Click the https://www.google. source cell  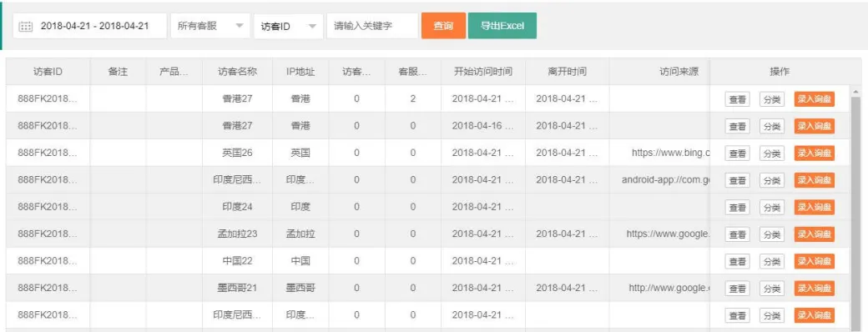[660, 234]
